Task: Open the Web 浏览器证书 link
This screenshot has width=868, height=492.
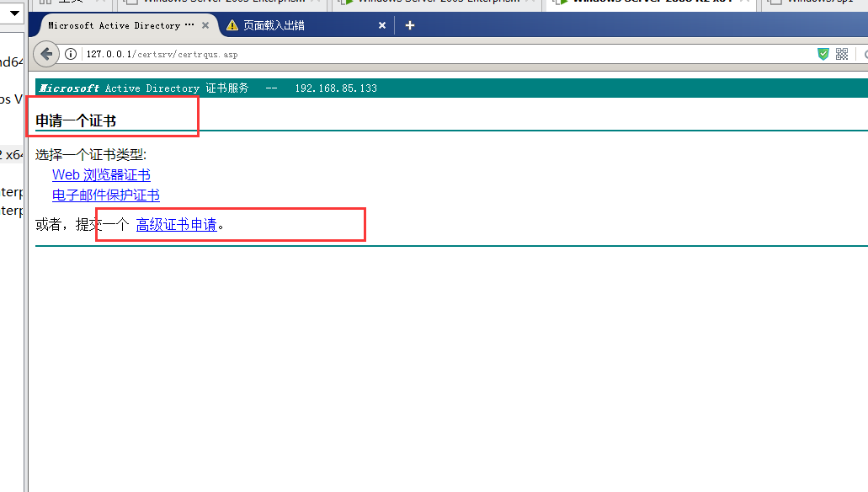Action: 101,174
